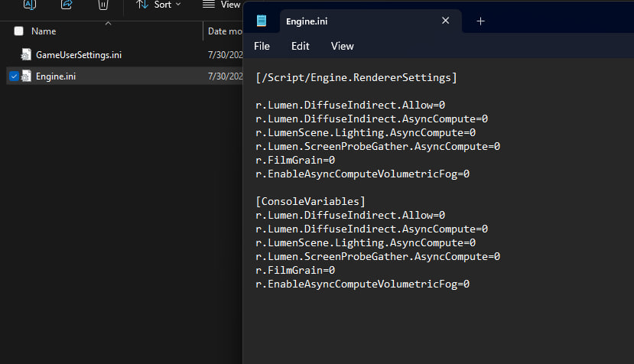Open the View options in Explorer toolbar
Screen dimensions: 634x364
point(221,5)
